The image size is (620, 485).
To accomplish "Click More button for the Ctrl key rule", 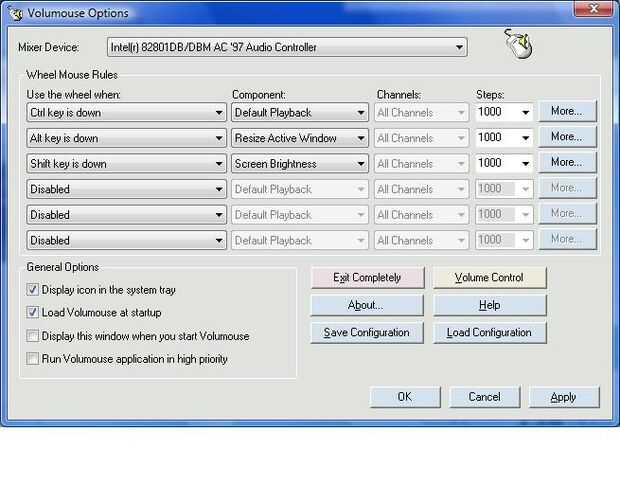I will click(x=567, y=111).
